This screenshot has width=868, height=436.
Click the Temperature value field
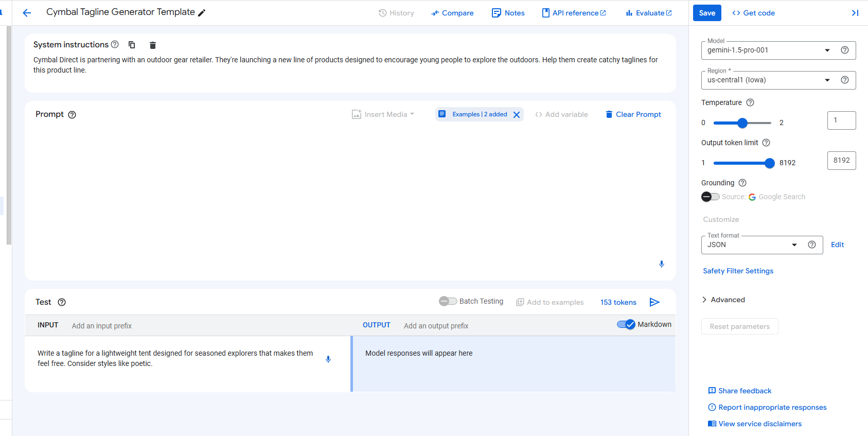coord(841,120)
